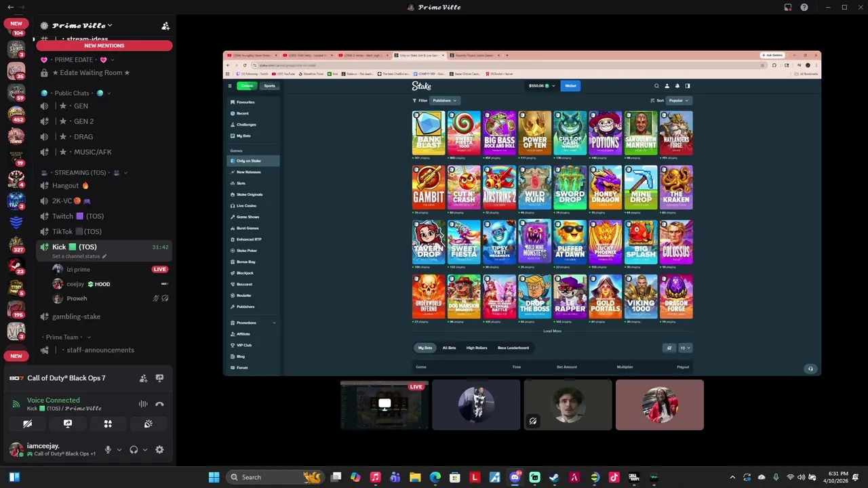The width and height of the screenshot is (868, 488).
Task: Open the live screen share thumbnail
Action: pyautogui.click(x=384, y=405)
